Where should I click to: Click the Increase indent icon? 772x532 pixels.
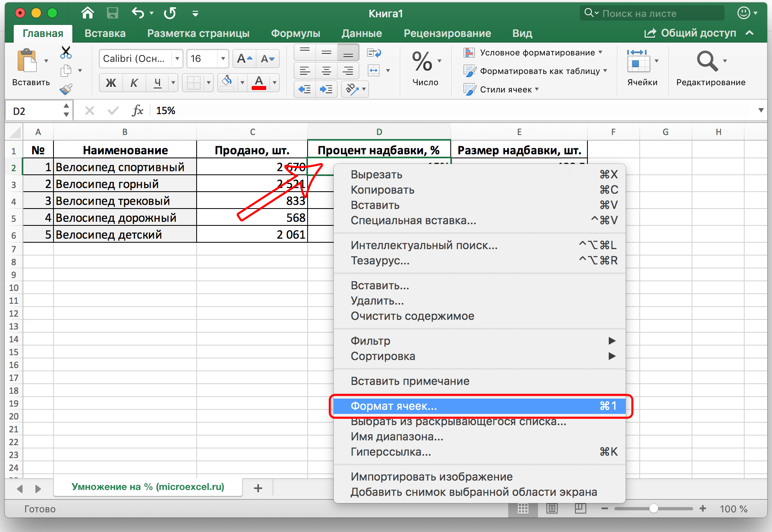click(x=326, y=89)
